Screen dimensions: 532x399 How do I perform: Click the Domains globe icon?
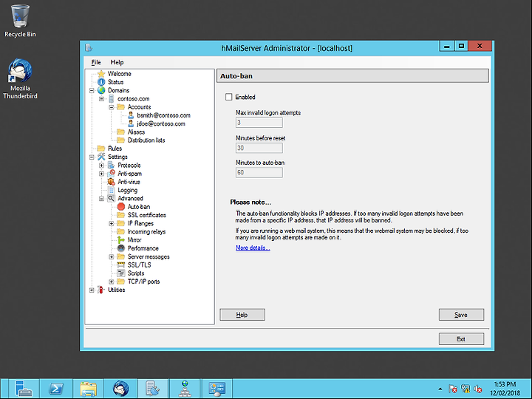coord(101,90)
